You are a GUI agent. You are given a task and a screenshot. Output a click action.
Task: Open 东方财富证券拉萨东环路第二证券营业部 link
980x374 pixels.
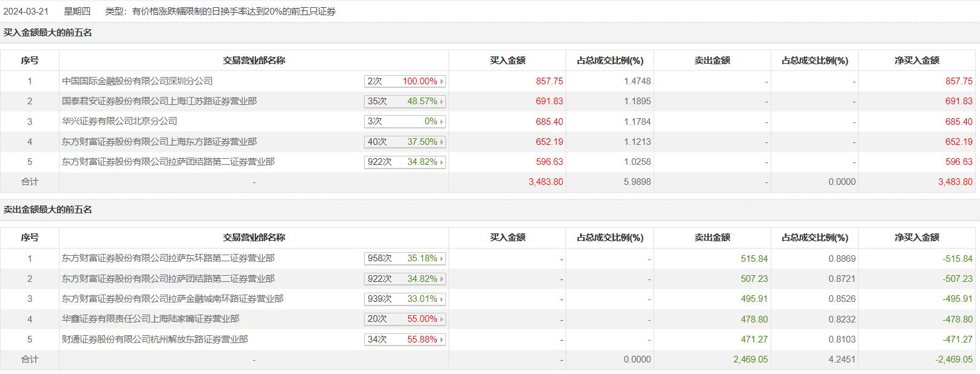tap(168, 258)
